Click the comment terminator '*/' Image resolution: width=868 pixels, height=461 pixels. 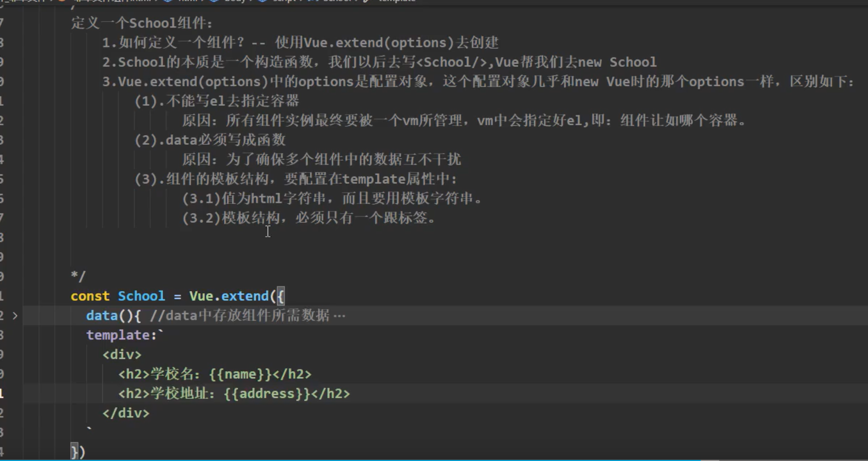[78, 277]
